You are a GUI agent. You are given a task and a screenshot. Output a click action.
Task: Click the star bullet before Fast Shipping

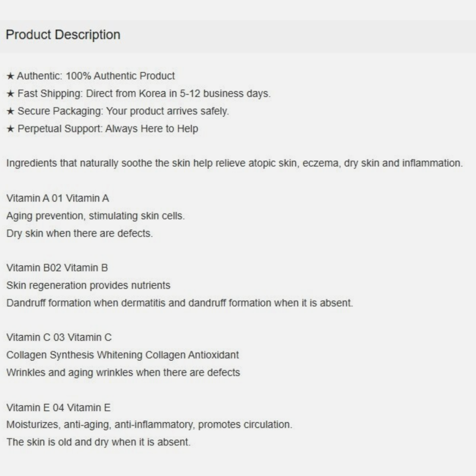pyautogui.click(x=10, y=94)
